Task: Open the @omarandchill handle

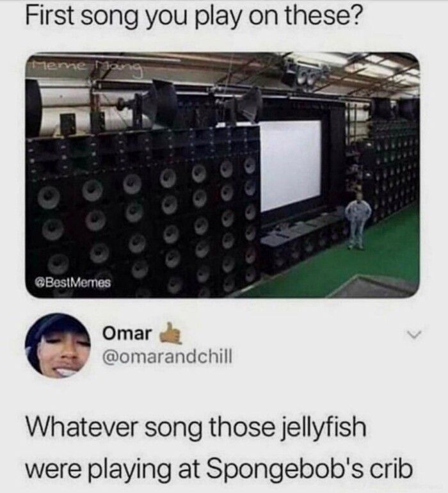Action: click(167, 357)
